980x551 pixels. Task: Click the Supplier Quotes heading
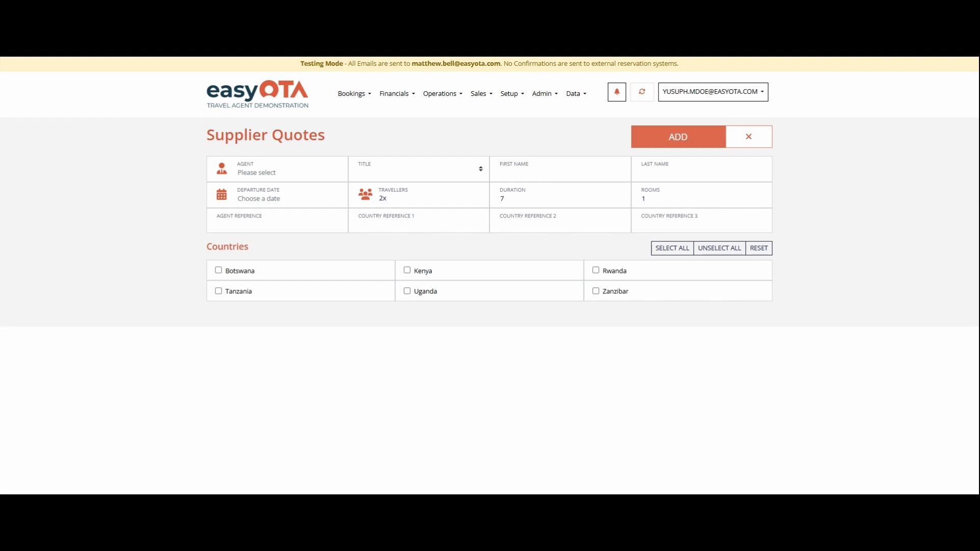point(265,135)
